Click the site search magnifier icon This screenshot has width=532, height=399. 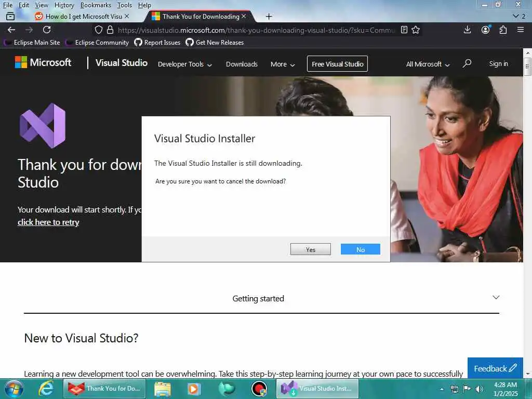tap(467, 63)
